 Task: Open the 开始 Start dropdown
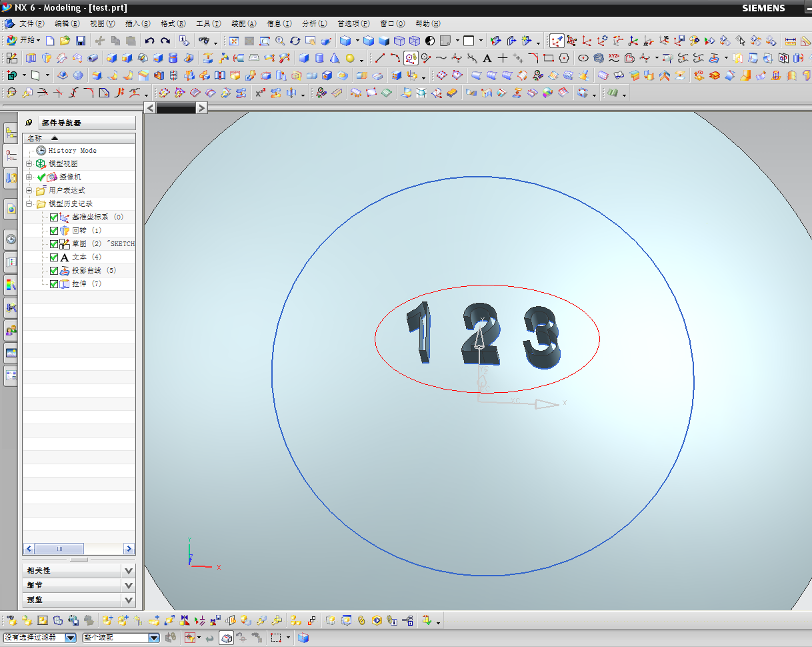pyautogui.click(x=23, y=41)
